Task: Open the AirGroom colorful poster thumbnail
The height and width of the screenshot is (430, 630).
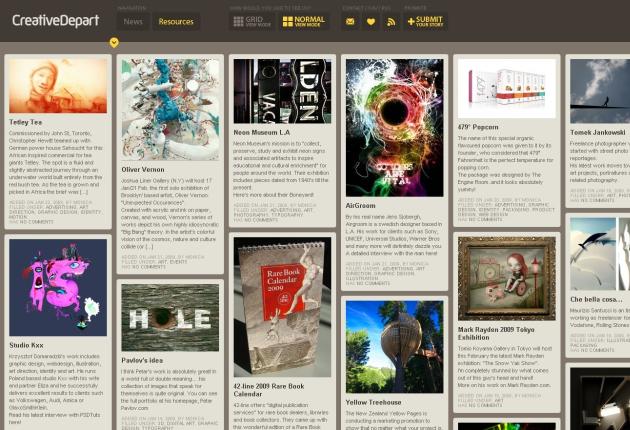Action: pyautogui.click(x=395, y=128)
